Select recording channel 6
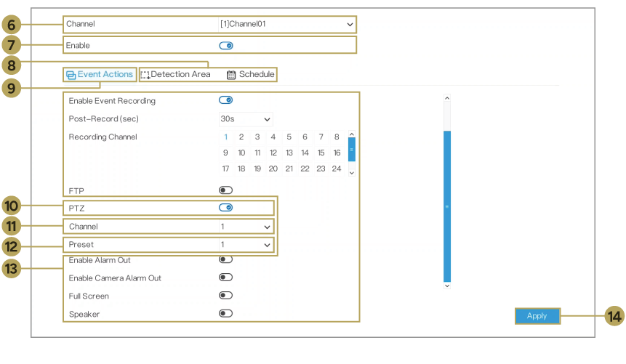Viewport: 626px width, 364px height. [x=305, y=137]
